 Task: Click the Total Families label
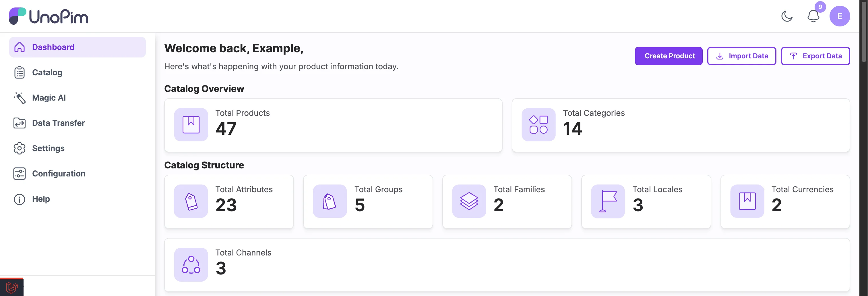click(519, 189)
